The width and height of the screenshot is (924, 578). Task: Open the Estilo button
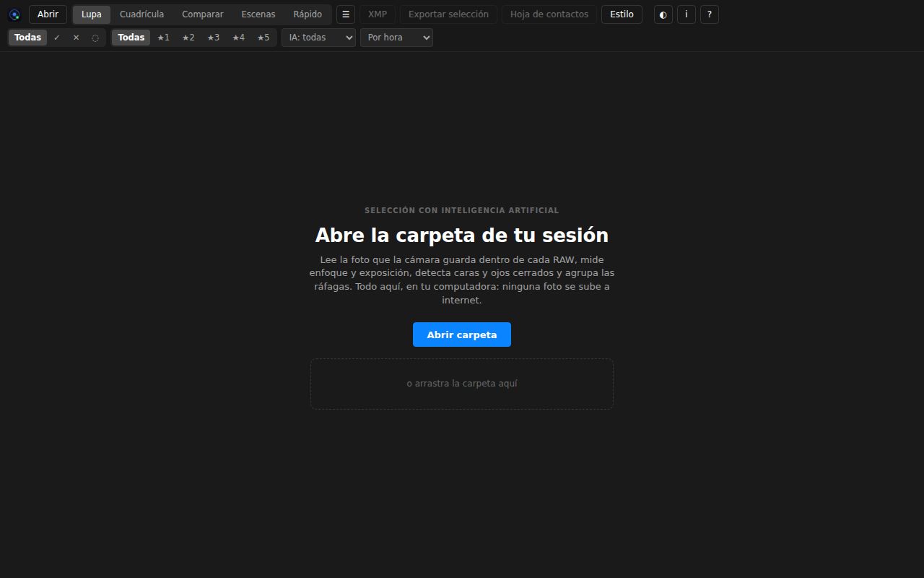(622, 14)
